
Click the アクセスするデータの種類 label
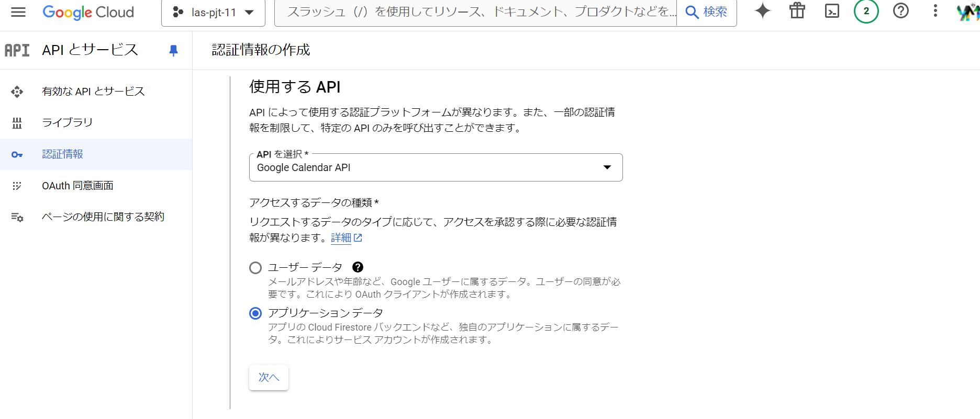314,202
